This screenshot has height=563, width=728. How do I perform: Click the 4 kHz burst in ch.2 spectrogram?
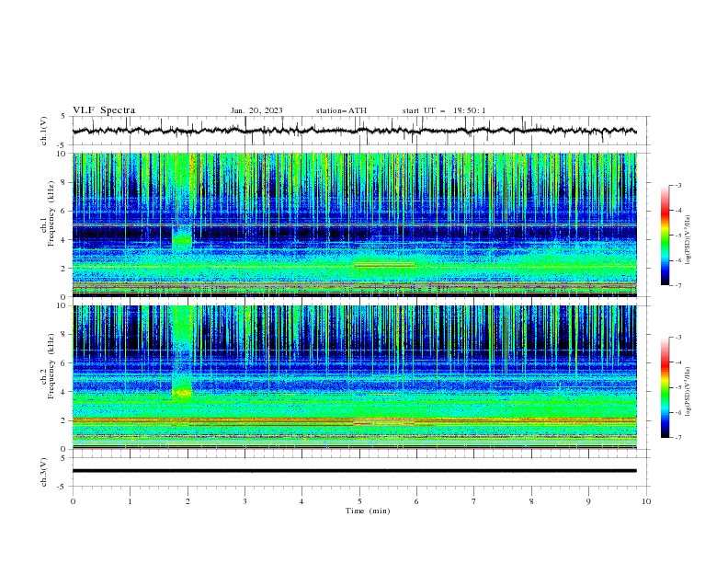point(181,394)
